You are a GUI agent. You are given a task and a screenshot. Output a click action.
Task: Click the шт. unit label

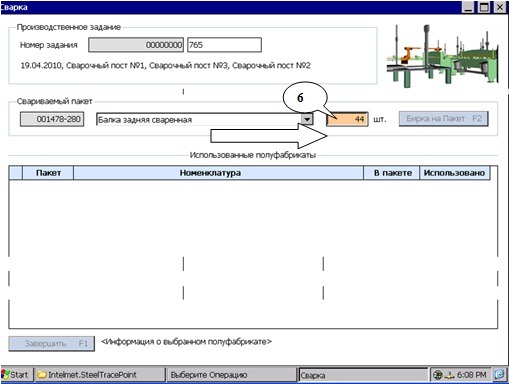tap(380, 119)
